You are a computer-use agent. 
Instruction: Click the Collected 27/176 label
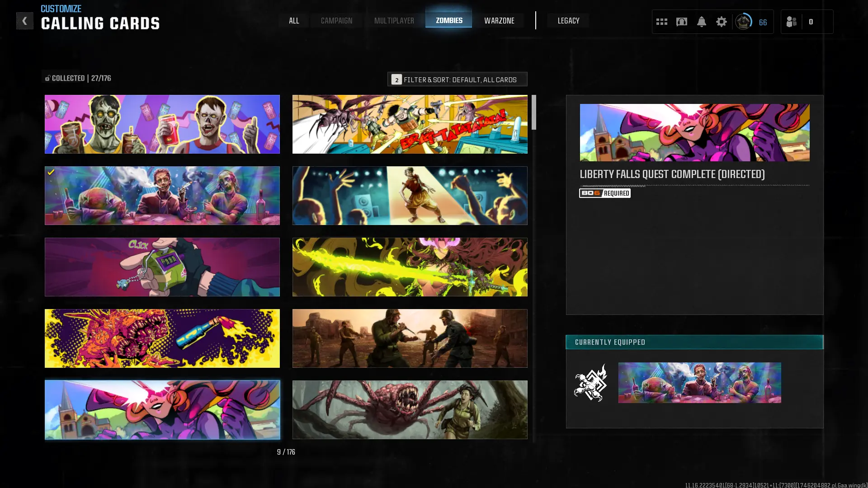(x=77, y=78)
